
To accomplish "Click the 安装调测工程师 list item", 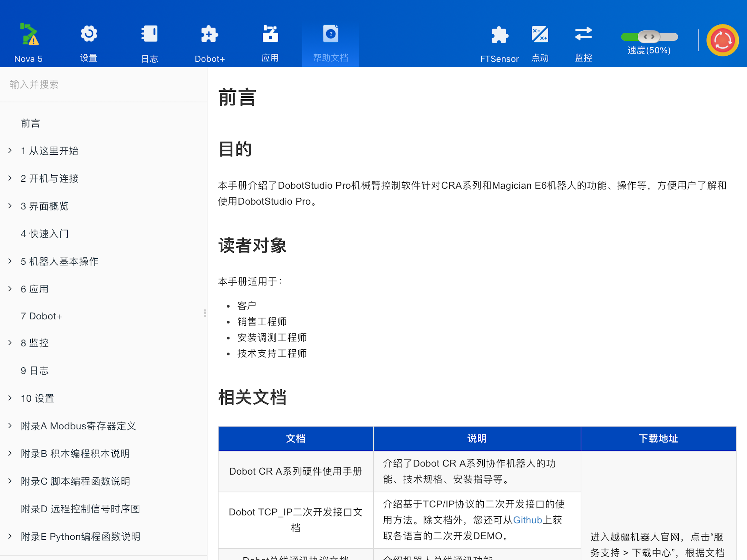I will coord(272,338).
